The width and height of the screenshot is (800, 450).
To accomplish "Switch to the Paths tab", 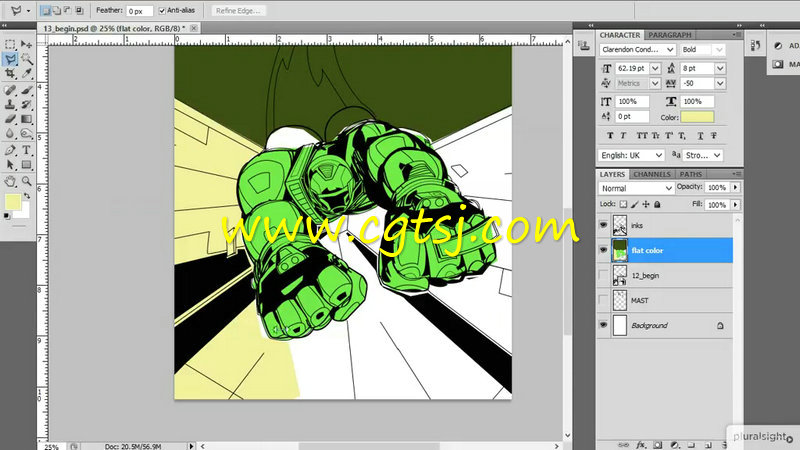I will point(690,174).
